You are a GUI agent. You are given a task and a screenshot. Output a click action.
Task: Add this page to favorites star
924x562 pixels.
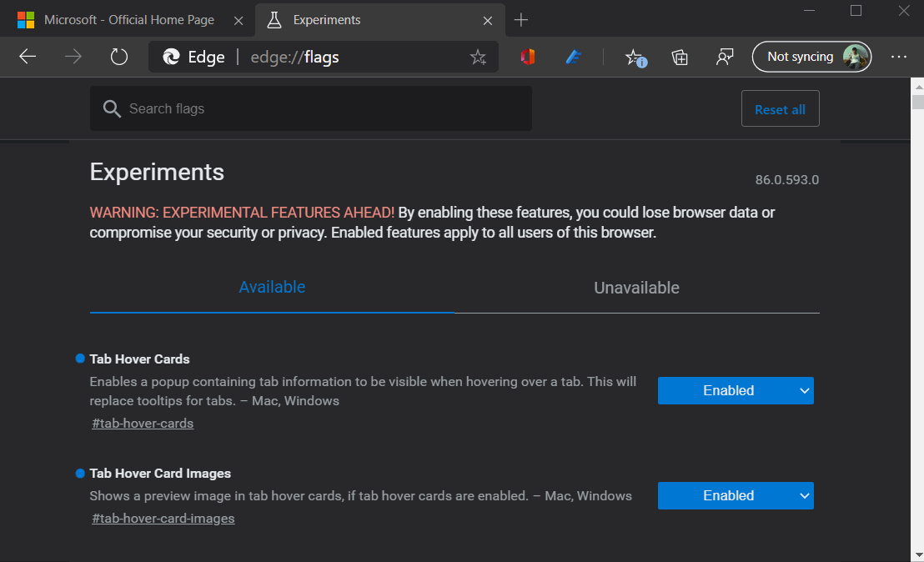pos(478,58)
